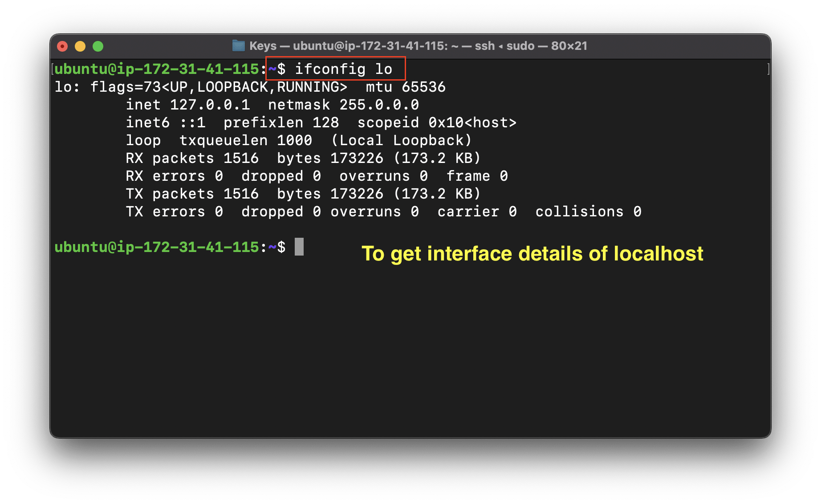Click the inet 127.0.0.1 address
This screenshot has width=821, height=504.
[187, 105]
